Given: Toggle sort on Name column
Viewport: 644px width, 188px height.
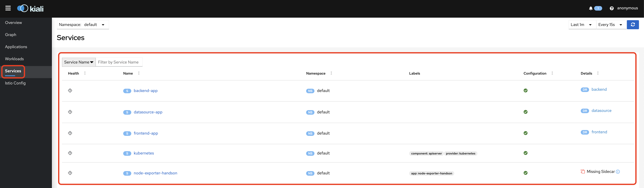Looking at the screenshot, I should click(x=139, y=73).
